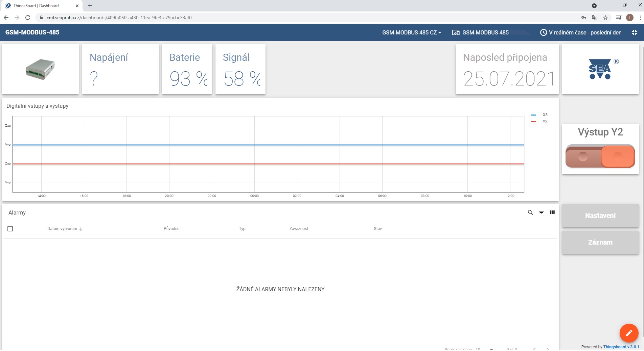Select the Baterie 93 % card
644x351 pixels.
[x=187, y=69]
